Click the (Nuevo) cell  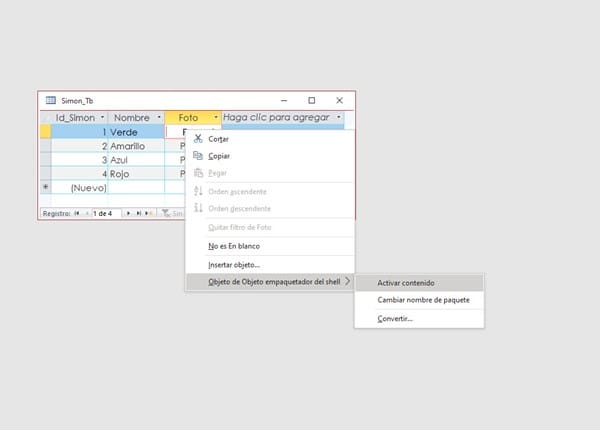[x=80, y=187]
